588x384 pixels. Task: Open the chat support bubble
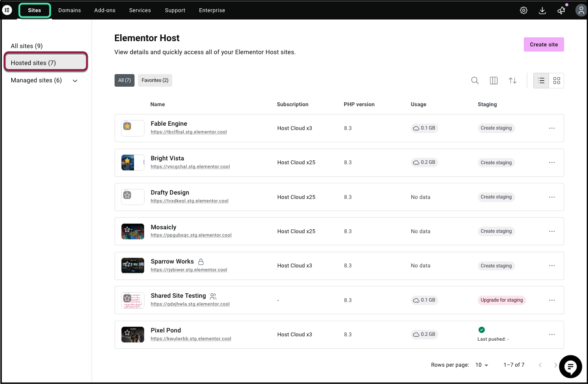pyautogui.click(x=570, y=367)
